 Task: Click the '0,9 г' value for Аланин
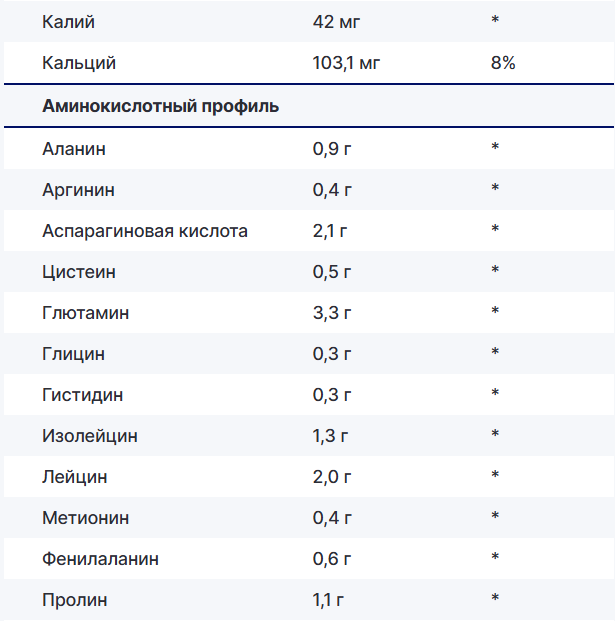[x=332, y=149]
